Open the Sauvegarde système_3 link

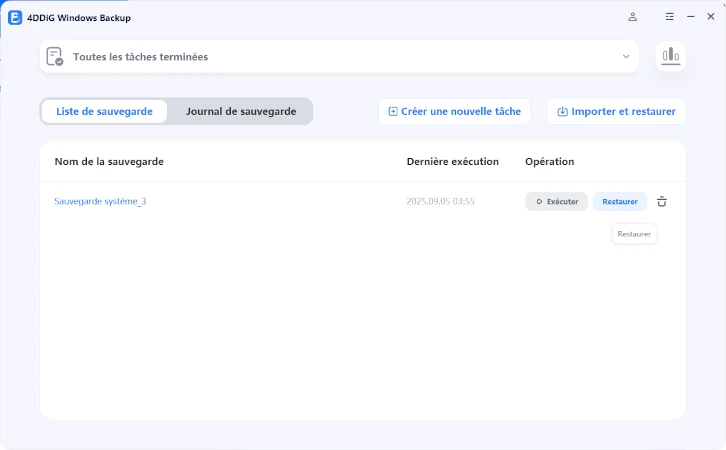100,201
